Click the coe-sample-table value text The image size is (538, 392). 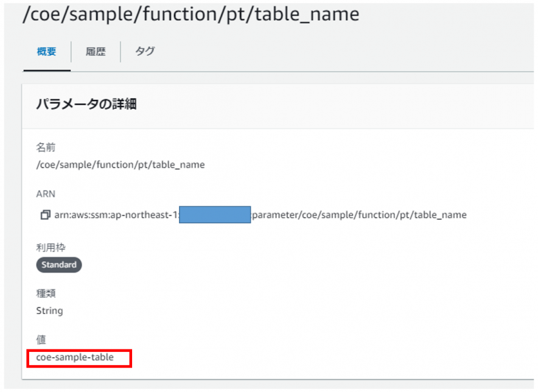pos(75,357)
